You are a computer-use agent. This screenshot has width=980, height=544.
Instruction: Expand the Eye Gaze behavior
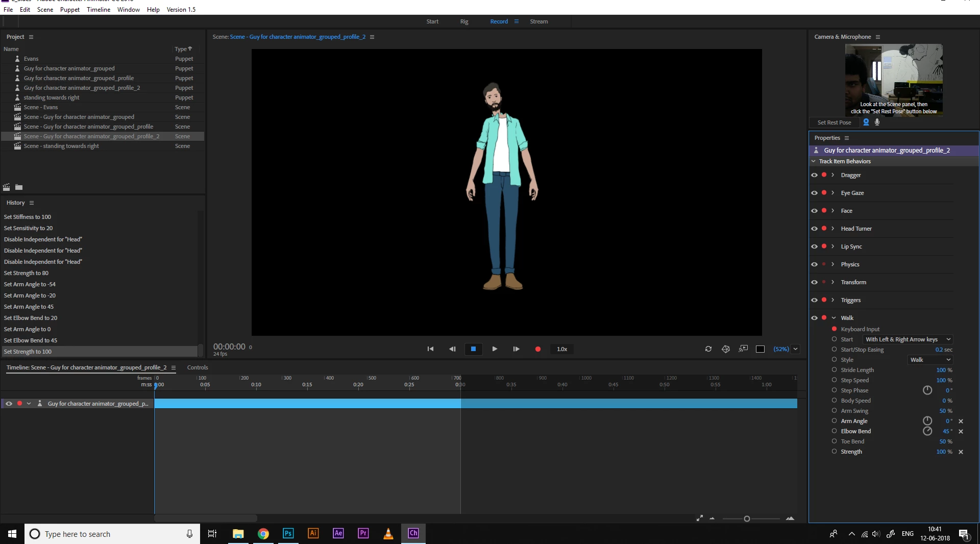pyautogui.click(x=833, y=193)
